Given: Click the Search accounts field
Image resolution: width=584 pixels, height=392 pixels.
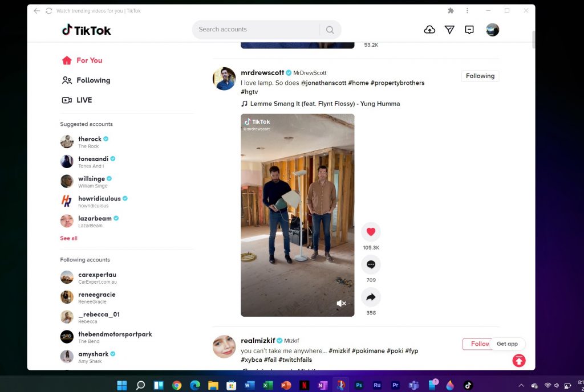Looking at the screenshot, I should (257, 30).
